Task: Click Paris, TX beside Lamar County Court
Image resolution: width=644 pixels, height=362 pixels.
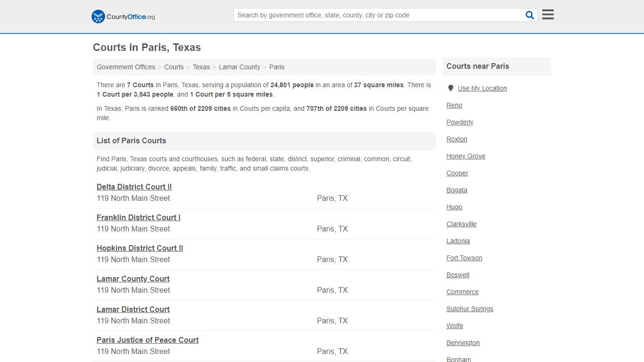Action: pyautogui.click(x=332, y=290)
